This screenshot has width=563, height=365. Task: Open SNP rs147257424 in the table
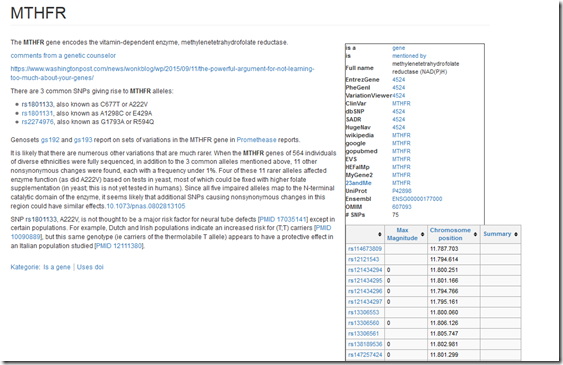click(x=365, y=355)
